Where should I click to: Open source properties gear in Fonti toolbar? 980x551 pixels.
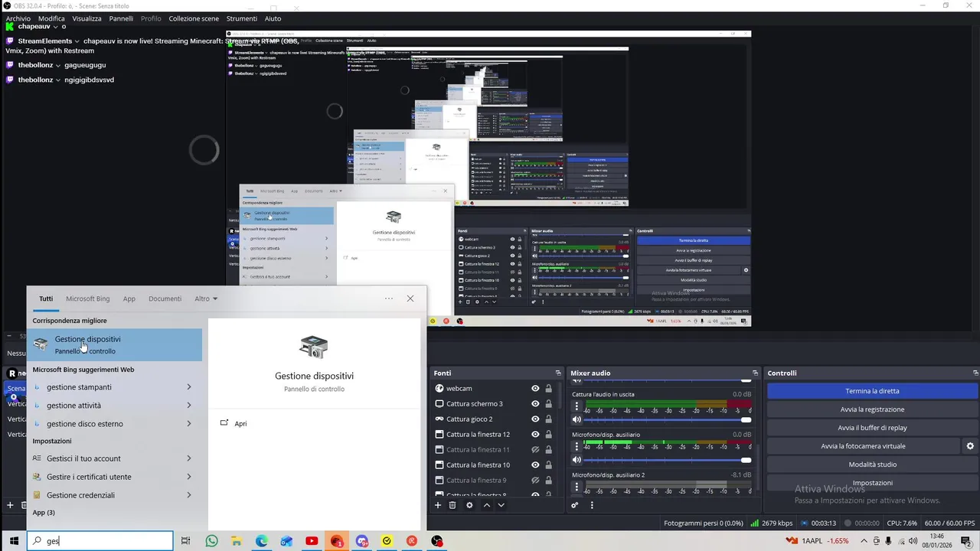click(x=469, y=505)
